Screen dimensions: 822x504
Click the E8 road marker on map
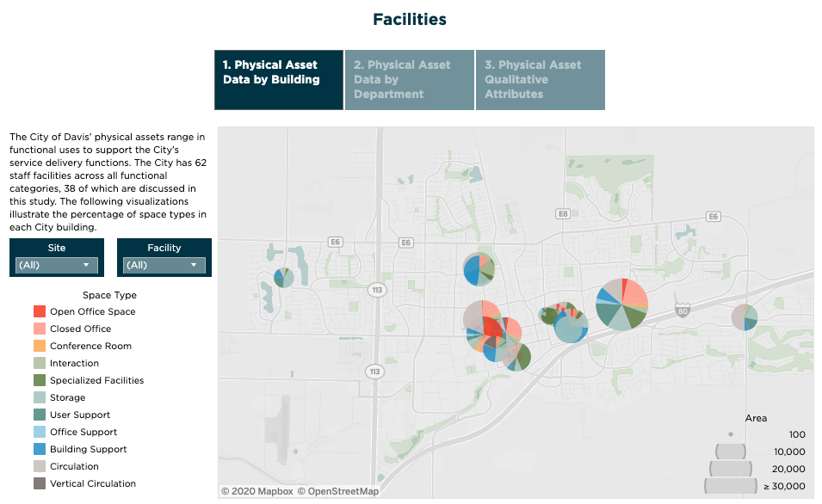click(563, 214)
